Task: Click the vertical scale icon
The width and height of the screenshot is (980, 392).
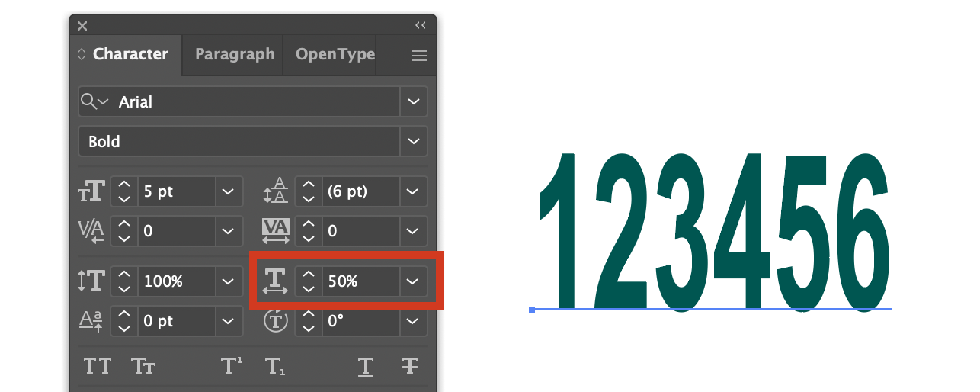Action: click(x=91, y=281)
